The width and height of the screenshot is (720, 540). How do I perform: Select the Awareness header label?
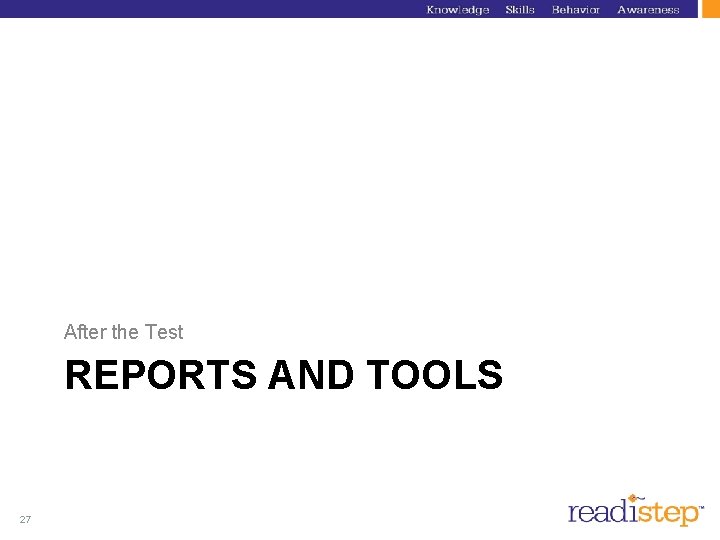[x=648, y=10]
